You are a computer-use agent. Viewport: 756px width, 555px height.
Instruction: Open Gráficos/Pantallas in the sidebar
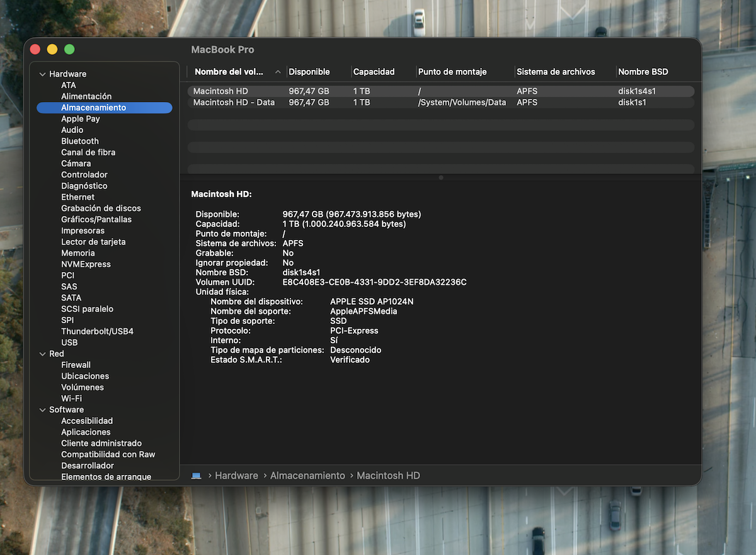pyautogui.click(x=96, y=219)
